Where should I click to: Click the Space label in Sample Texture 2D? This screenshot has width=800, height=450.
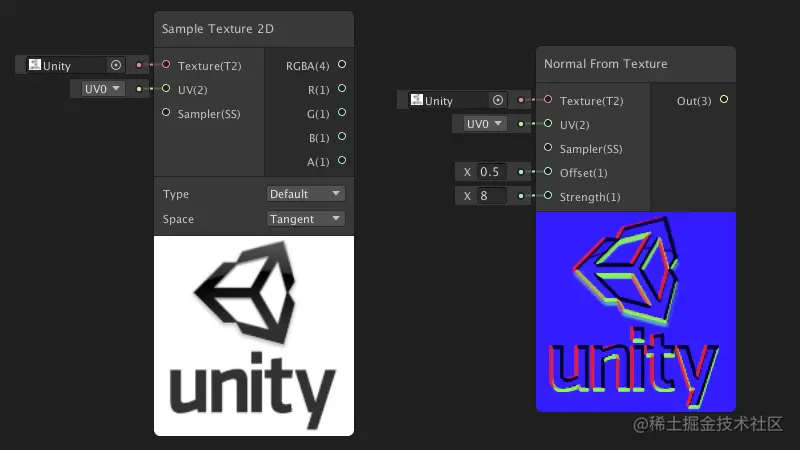point(178,219)
